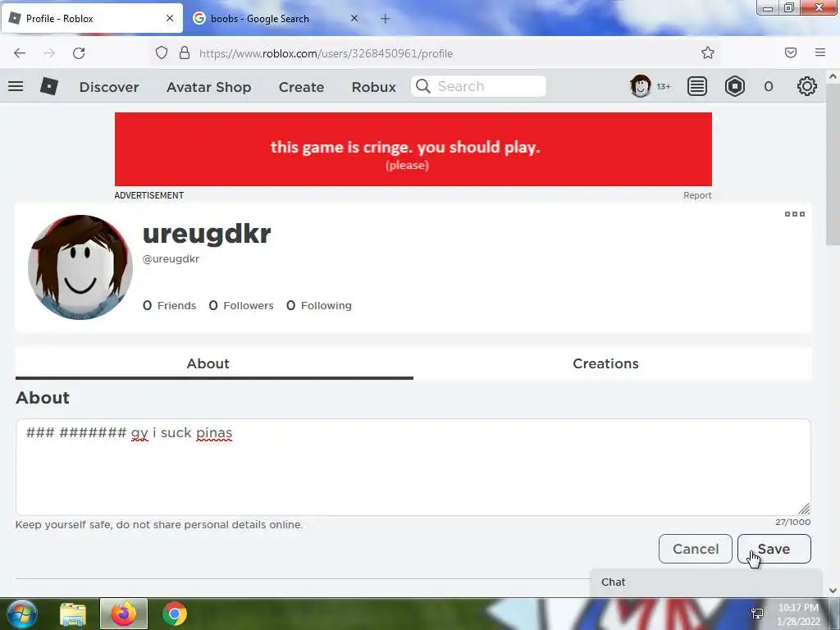
Task: Open the Firefox application menu
Action: coord(820,52)
